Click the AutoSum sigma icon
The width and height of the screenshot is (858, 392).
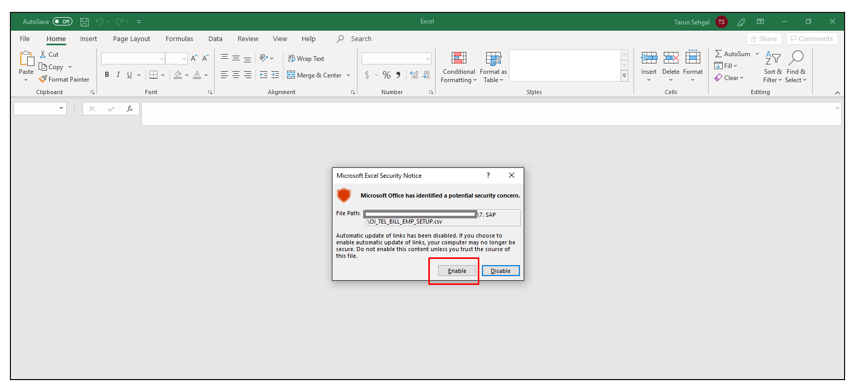click(718, 54)
